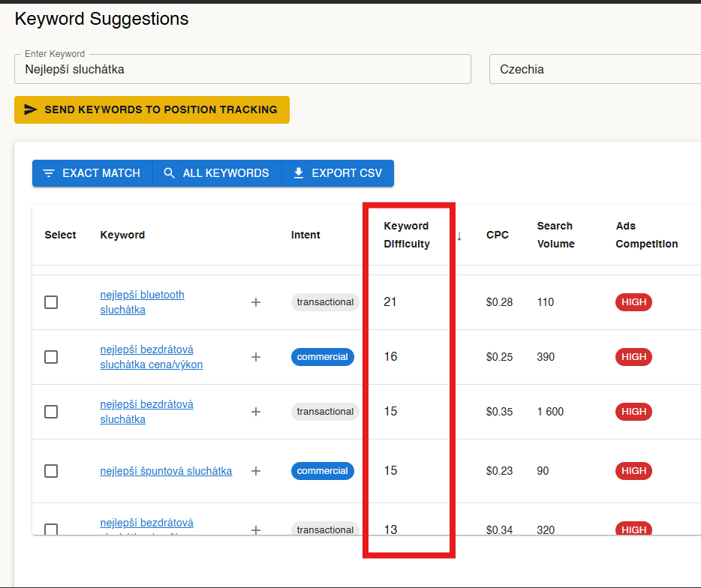This screenshot has width=701, height=588.
Task: Open the nejlepší špuntová sluchátka link
Action: pos(166,471)
